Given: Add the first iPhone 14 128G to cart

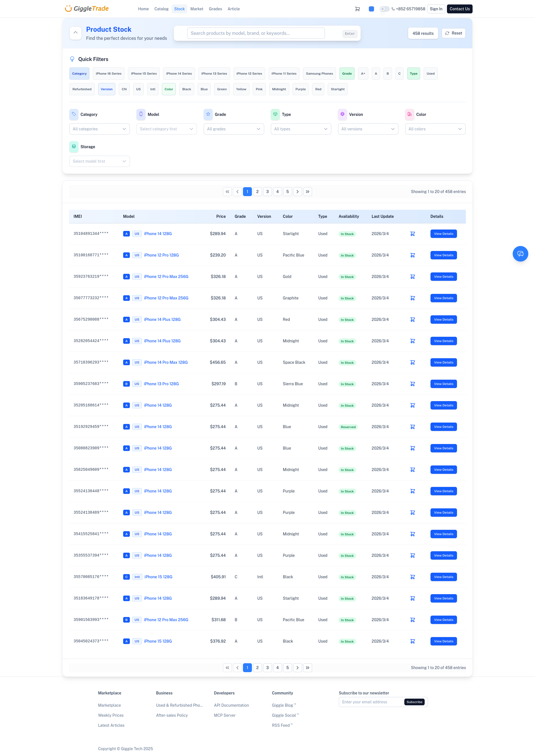Looking at the screenshot, I should pos(412,233).
